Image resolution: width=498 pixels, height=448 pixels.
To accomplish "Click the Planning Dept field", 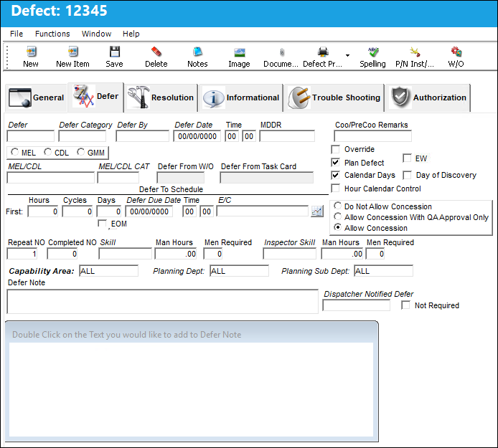I will [x=239, y=271].
